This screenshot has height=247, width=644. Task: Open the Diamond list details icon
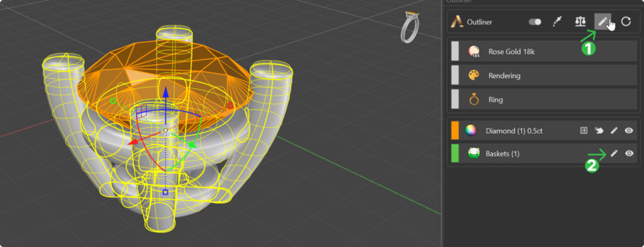click(x=583, y=130)
